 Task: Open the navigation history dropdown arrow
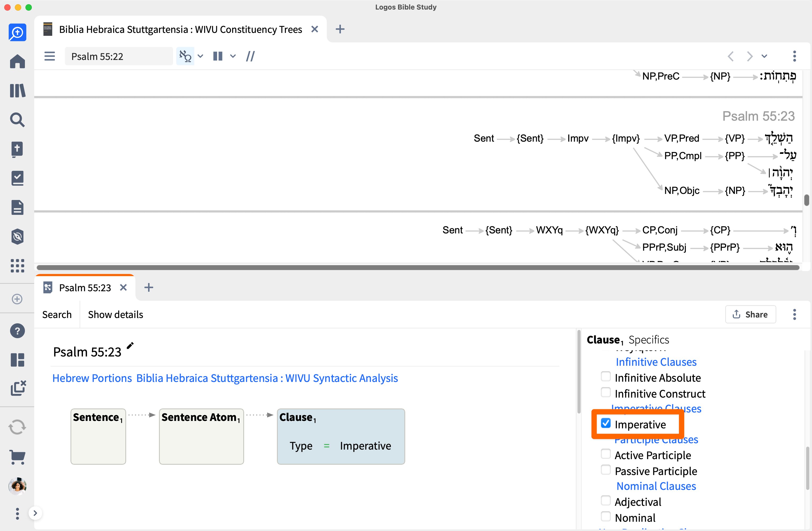coord(765,56)
